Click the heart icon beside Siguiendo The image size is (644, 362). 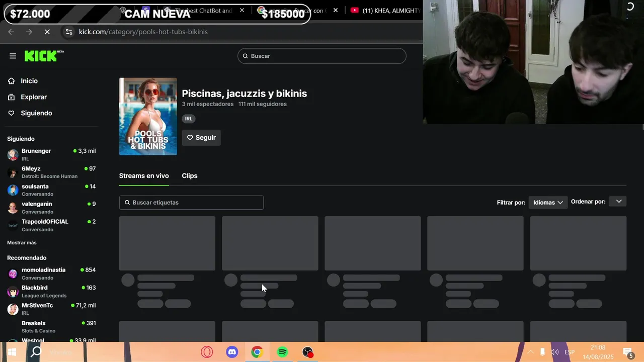[12, 113]
